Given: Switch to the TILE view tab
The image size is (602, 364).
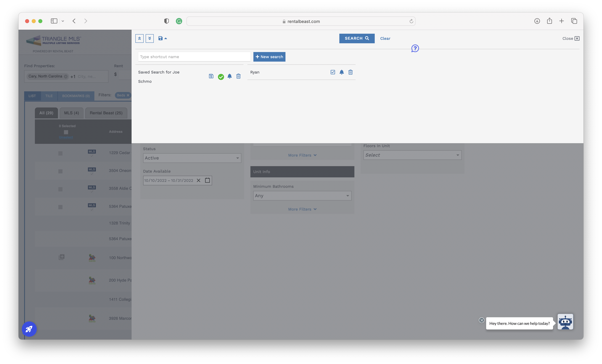Looking at the screenshot, I should [49, 96].
